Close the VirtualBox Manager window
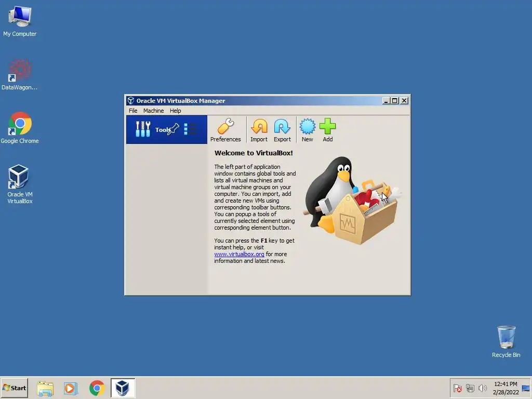This screenshot has height=399, width=532. (404, 101)
